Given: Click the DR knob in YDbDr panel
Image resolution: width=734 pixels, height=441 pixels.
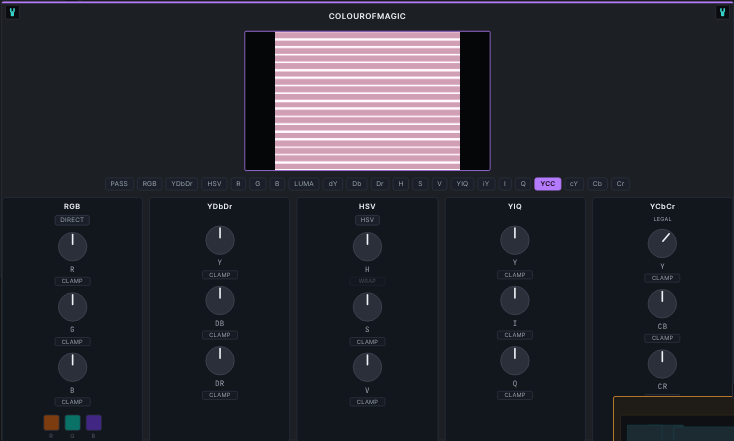Looking at the screenshot, I should pos(220,360).
